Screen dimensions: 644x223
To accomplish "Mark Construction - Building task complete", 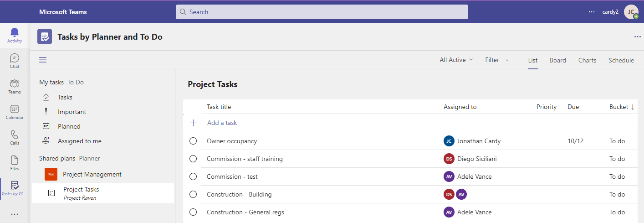I will tap(193, 194).
